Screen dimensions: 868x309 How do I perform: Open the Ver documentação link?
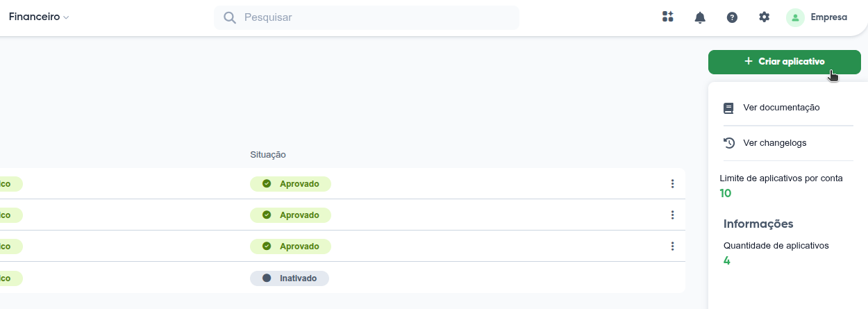click(x=781, y=108)
